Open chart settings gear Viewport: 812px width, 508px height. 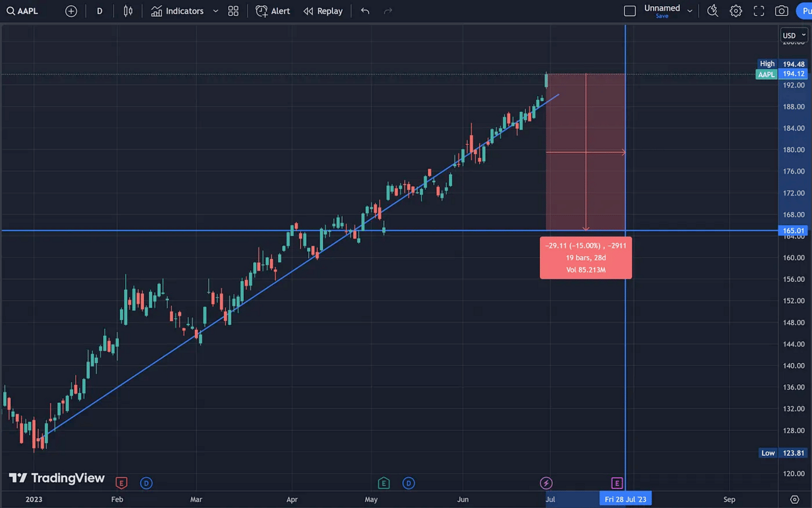735,11
